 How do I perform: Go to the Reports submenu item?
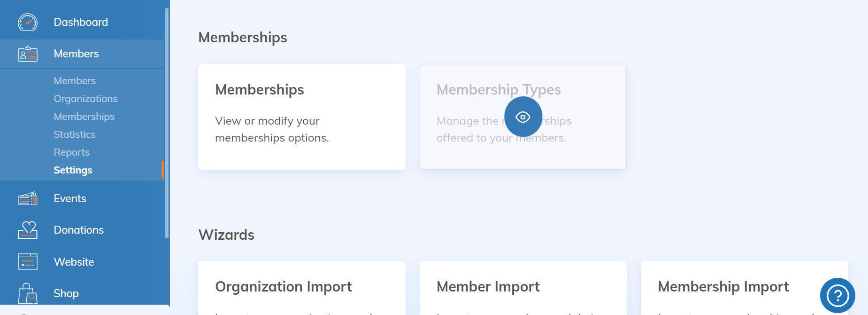click(71, 152)
